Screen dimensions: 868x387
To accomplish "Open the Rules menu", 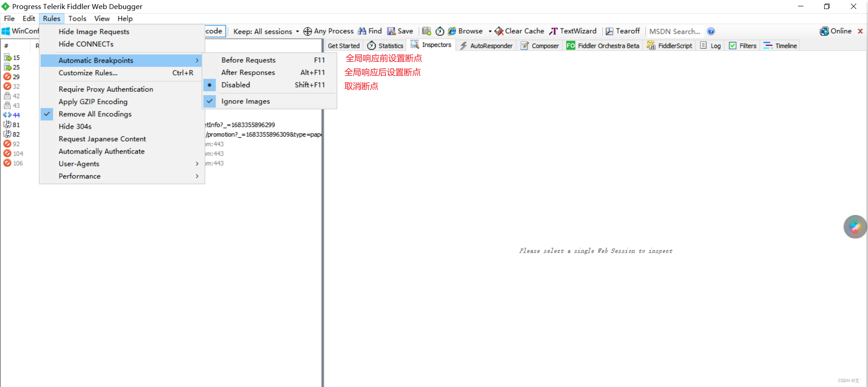I will click(52, 19).
